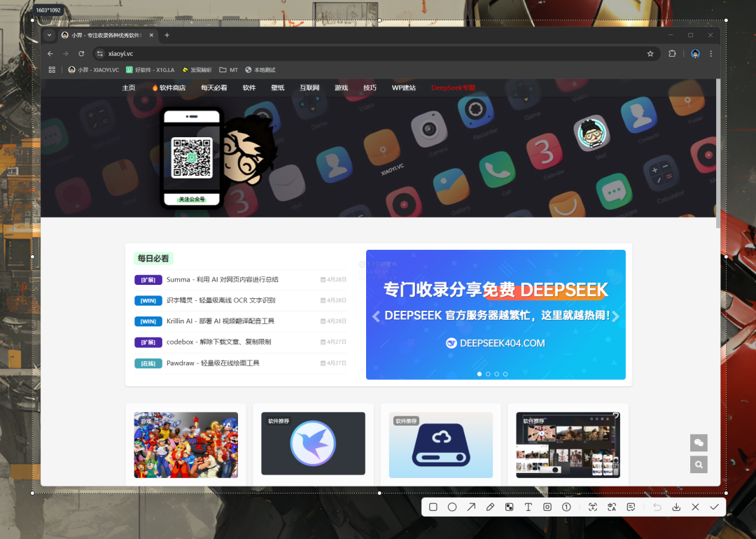Open the Chrome profile avatar

click(x=695, y=53)
